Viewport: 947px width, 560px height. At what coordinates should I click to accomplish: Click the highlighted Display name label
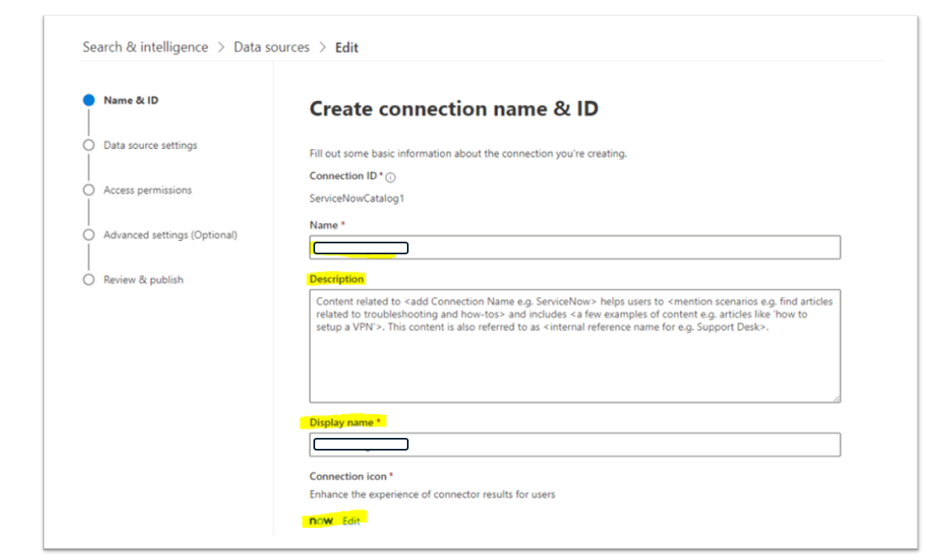click(x=345, y=421)
